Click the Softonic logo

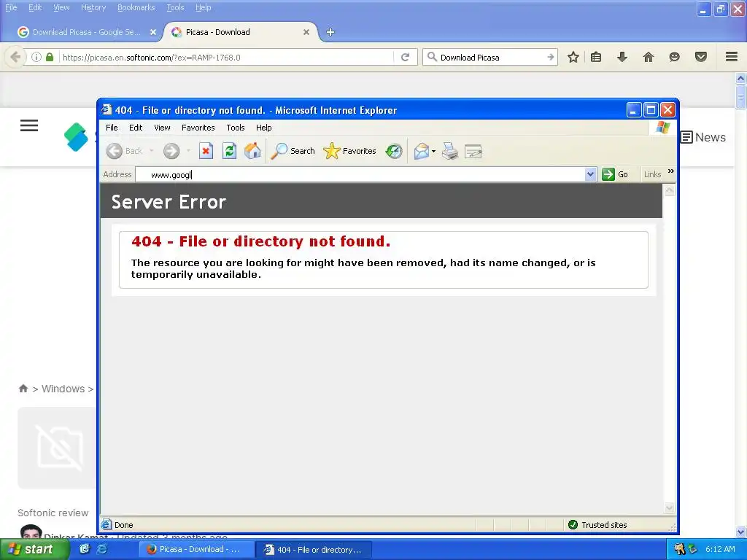[x=76, y=136]
